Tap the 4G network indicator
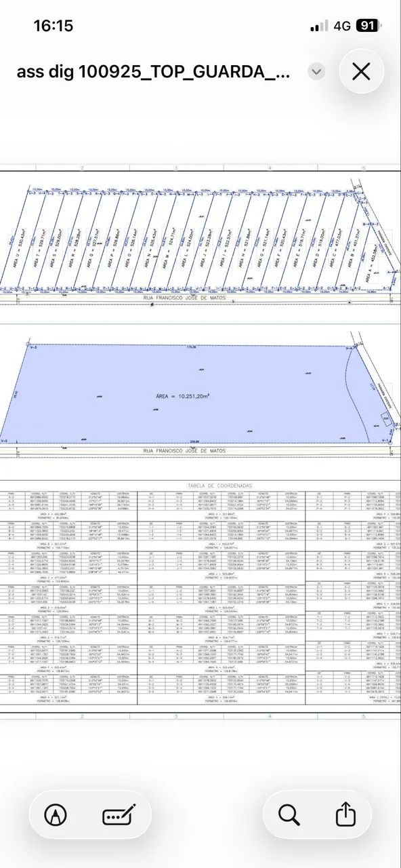401x868 pixels. pos(342,26)
